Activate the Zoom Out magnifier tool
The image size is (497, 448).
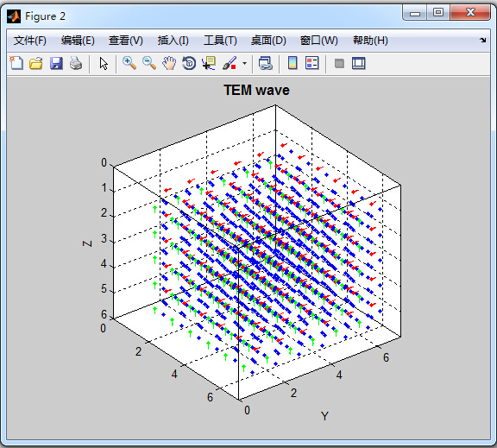(149, 63)
